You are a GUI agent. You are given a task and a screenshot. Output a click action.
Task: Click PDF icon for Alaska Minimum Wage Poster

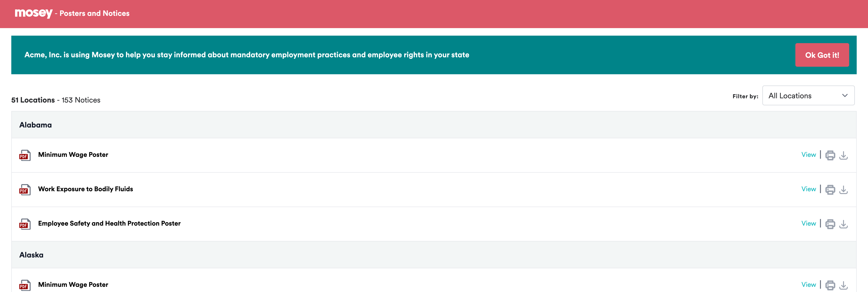(x=25, y=285)
